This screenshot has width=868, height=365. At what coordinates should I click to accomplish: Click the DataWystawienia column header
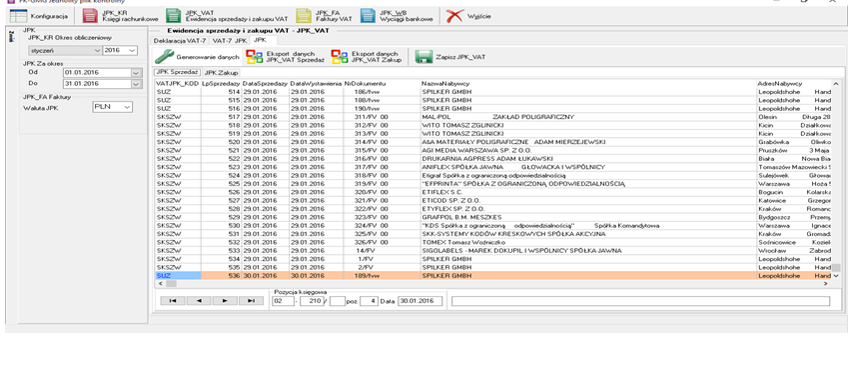(316, 83)
